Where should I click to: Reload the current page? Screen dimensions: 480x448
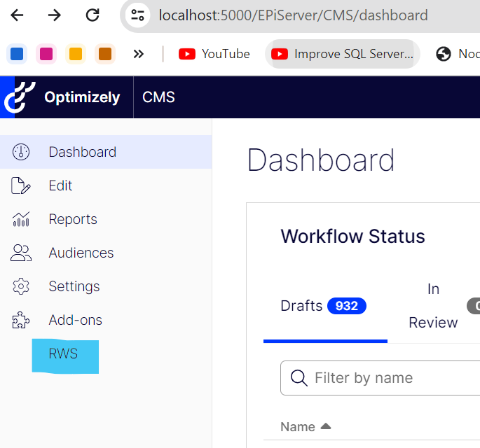point(92,15)
